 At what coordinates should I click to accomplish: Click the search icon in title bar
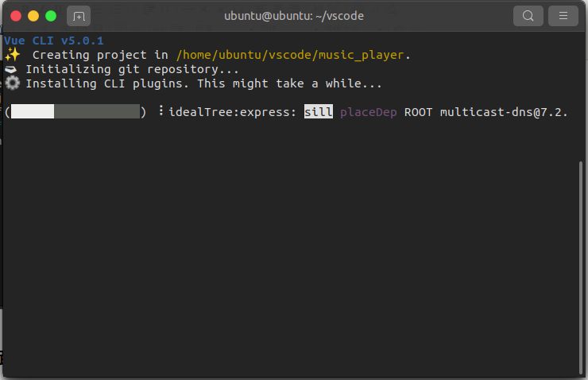pos(528,16)
